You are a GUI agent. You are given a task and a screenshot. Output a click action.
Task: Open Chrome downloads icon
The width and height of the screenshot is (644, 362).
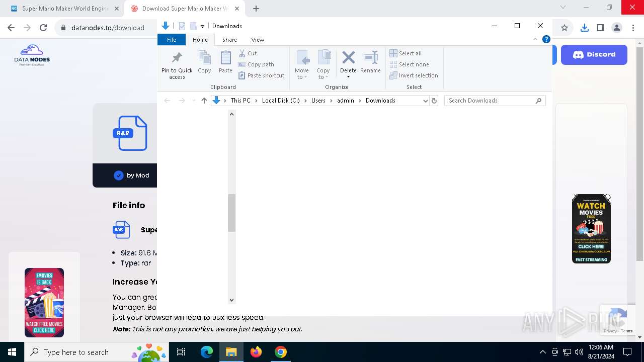pyautogui.click(x=584, y=28)
